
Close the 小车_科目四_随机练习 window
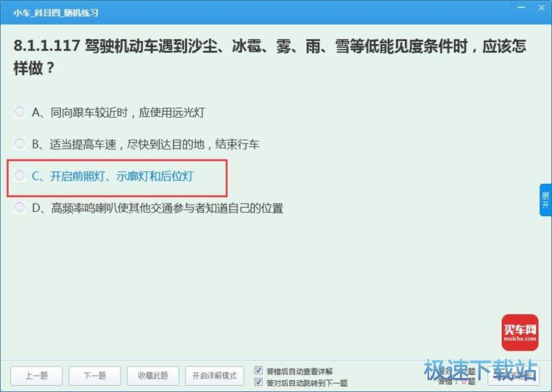click(x=542, y=7)
